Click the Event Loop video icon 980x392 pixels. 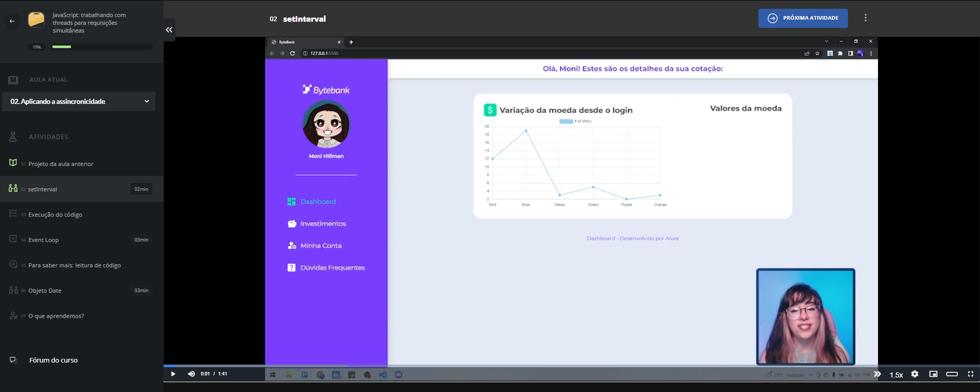13,239
